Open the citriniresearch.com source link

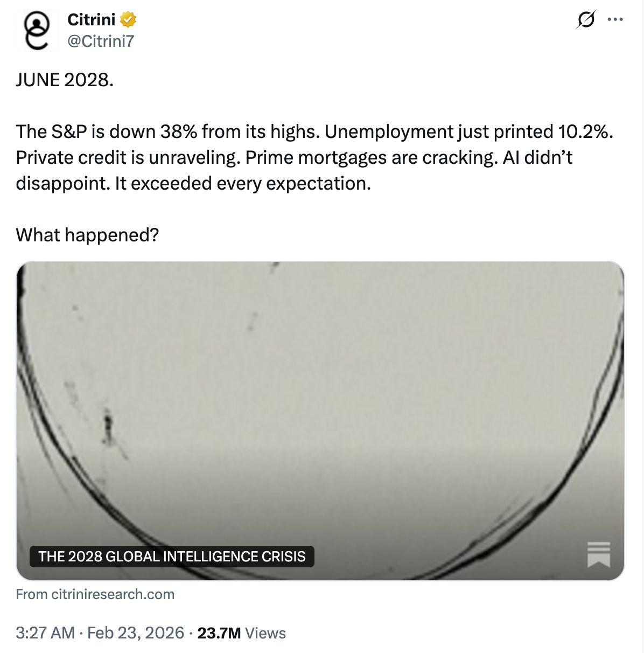pos(95,594)
